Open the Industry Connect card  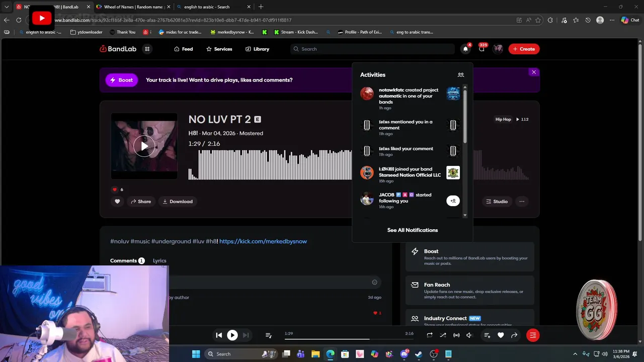click(470, 318)
